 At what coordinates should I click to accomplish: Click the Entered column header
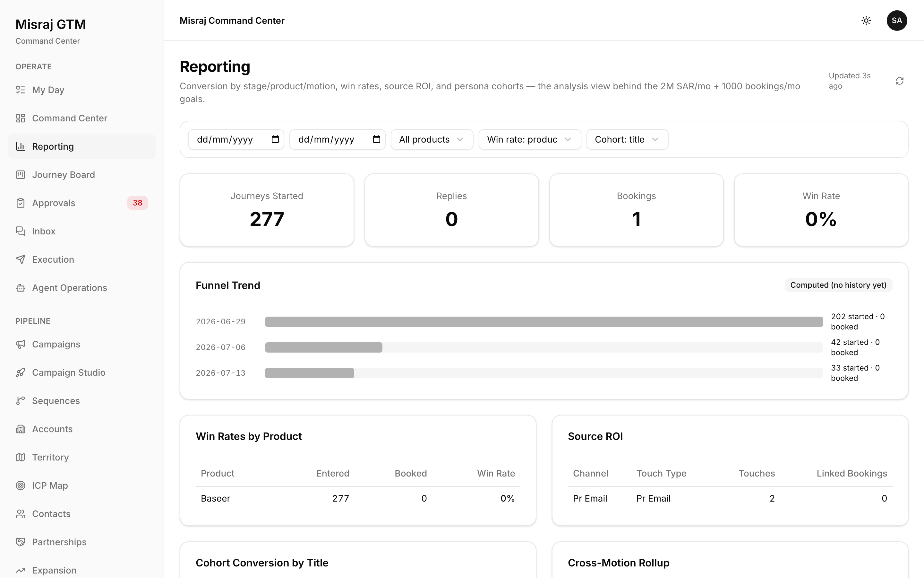(333, 474)
